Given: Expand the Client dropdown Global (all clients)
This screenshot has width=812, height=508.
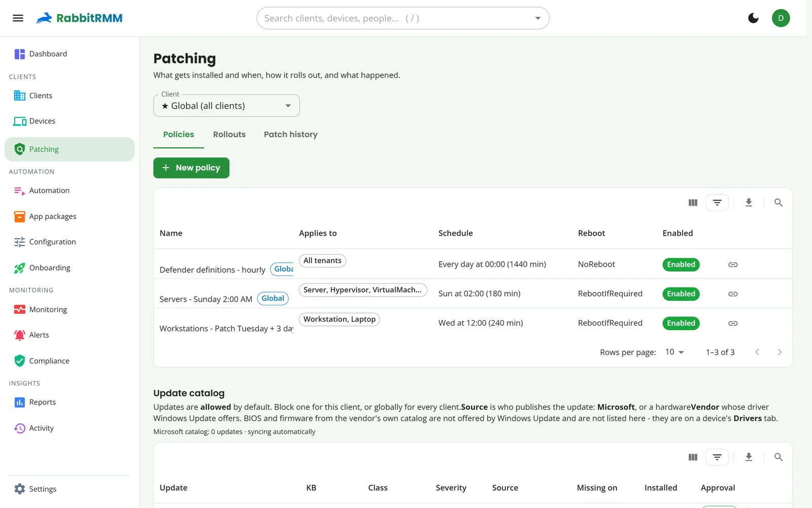Looking at the screenshot, I should 226,106.
